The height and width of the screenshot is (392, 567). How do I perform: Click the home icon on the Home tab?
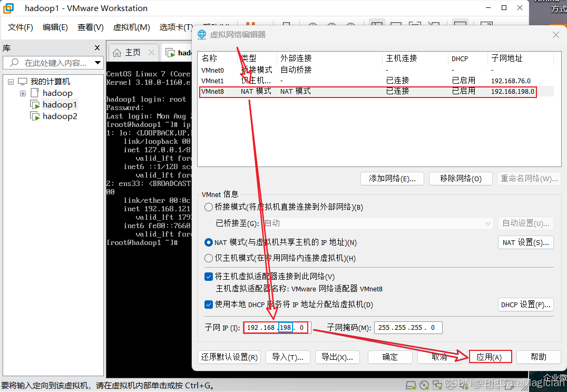(x=117, y=53)
